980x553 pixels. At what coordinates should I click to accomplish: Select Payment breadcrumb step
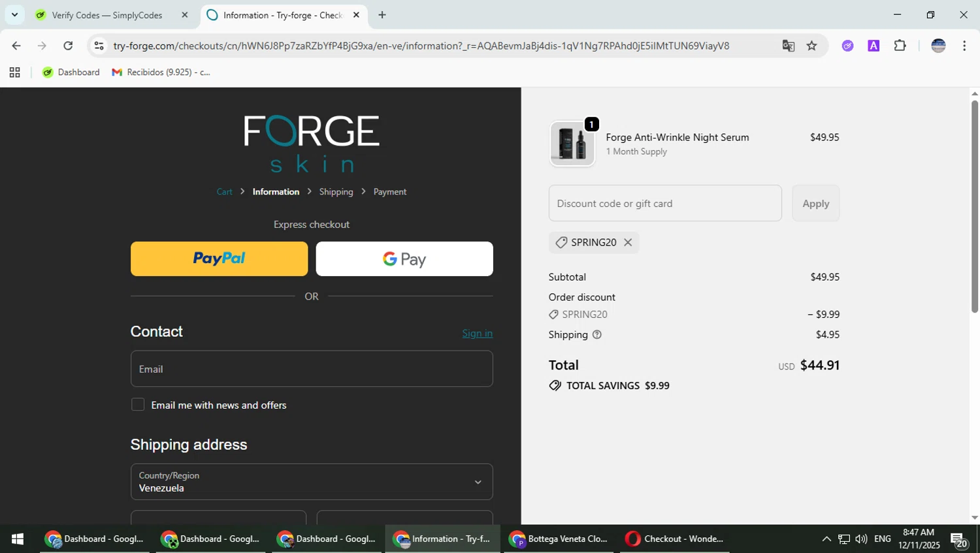(390, 192)
